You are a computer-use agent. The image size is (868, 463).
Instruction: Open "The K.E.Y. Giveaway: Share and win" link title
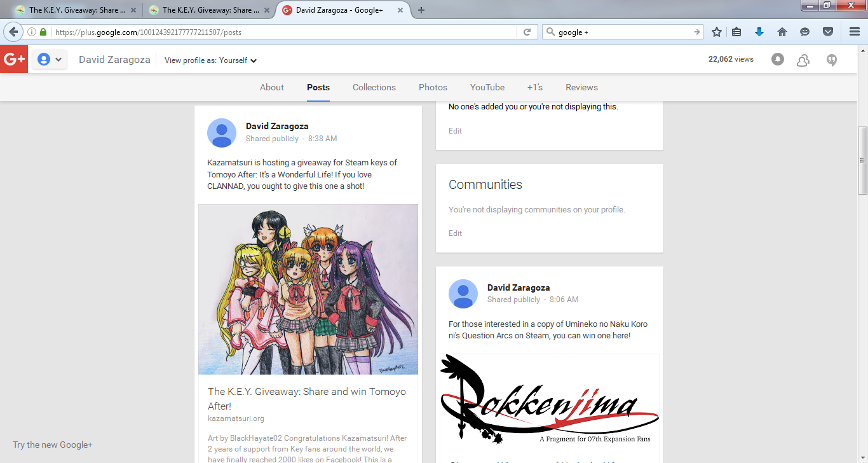(x=307, y=399)
